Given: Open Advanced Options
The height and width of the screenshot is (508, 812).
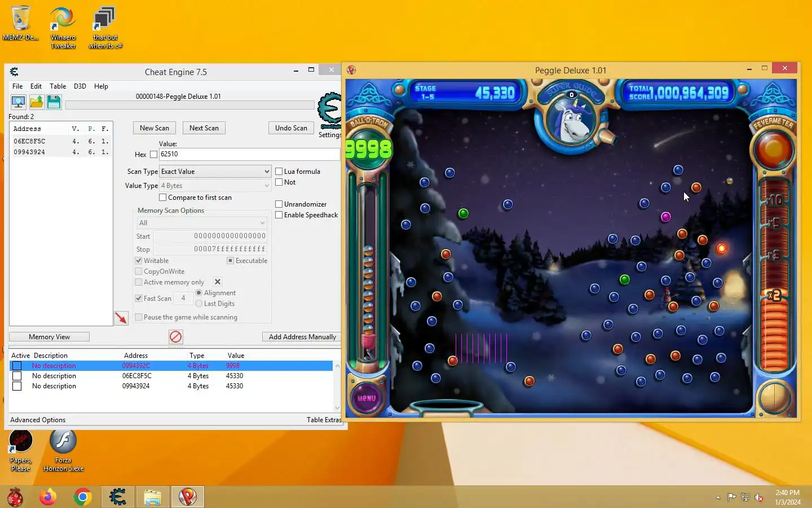Looking at the screenshot, I should pos(38,420).
